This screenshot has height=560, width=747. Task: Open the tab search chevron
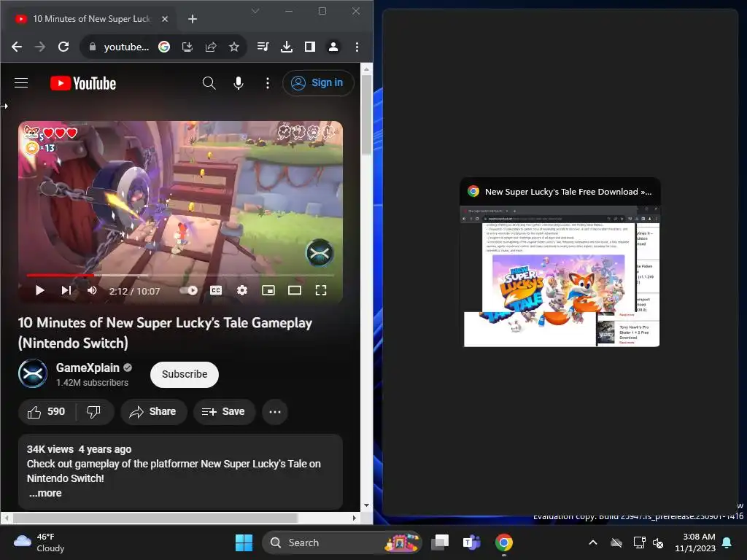pos(255,11)
